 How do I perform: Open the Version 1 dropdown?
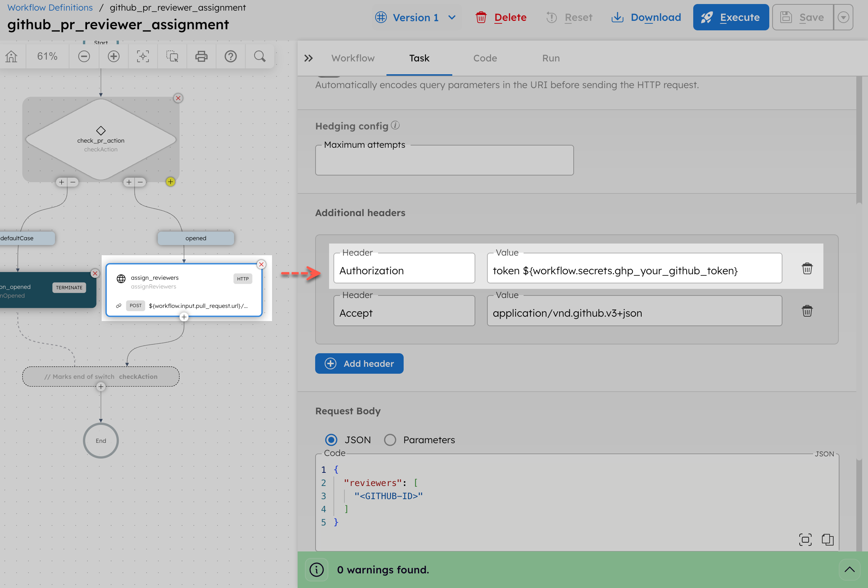(416, 18)
